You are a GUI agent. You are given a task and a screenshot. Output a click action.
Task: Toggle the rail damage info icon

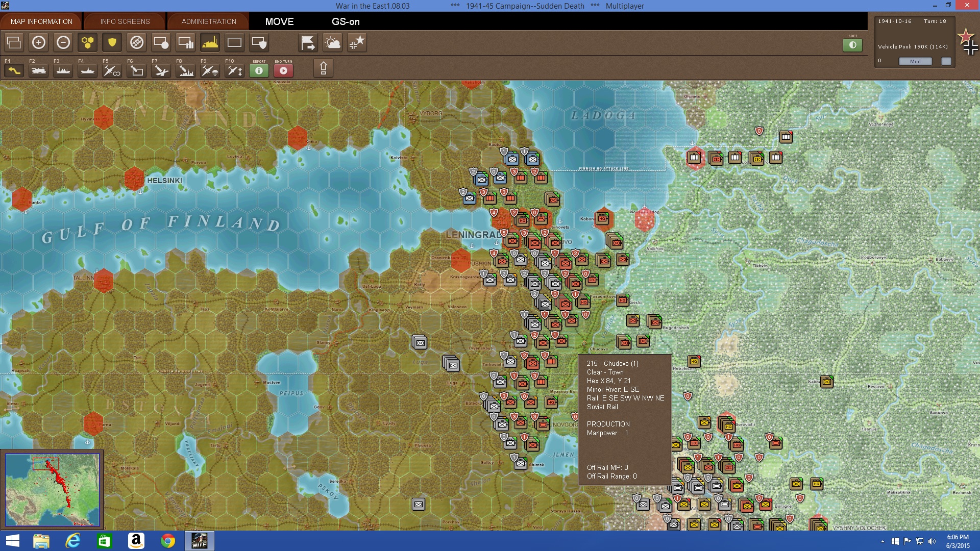tap(136, 42)
